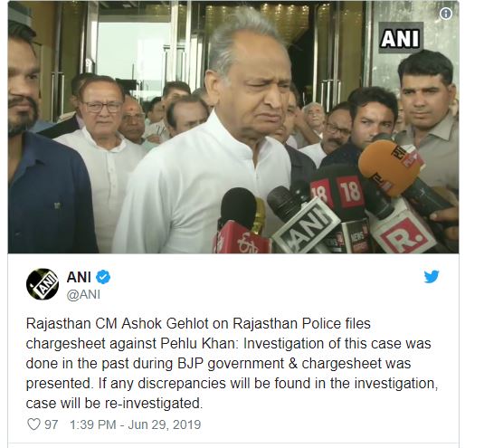
Task: Click the blue verified badge beside ANI
Action: pos(103,277)
